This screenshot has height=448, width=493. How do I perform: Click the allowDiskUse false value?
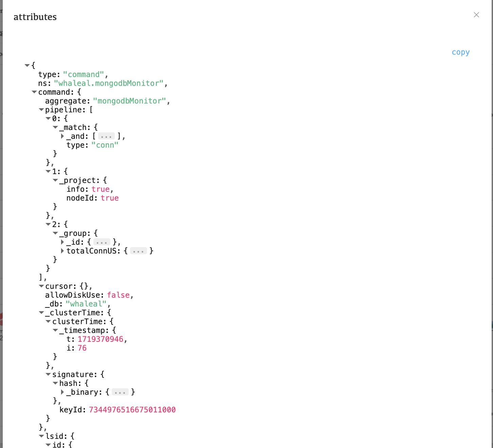coord(118,295)
